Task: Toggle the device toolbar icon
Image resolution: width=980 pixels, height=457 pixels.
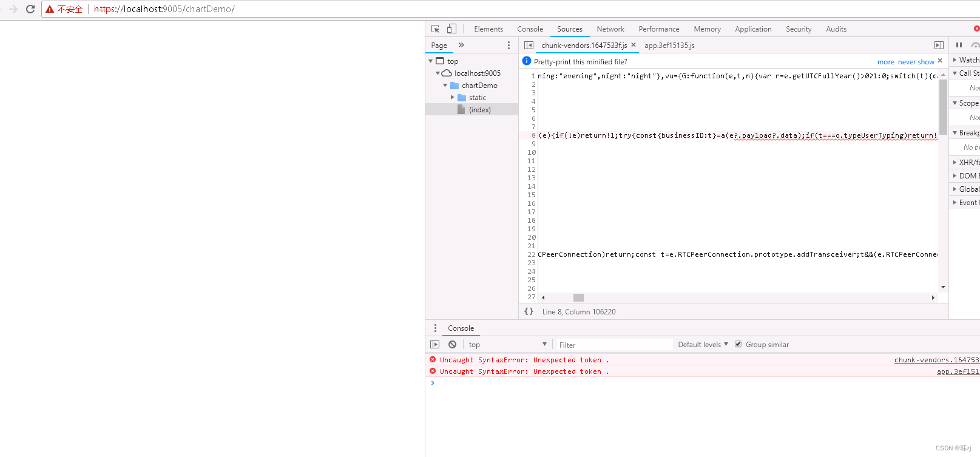Action: pyautogui.click(x=451, y=29)
